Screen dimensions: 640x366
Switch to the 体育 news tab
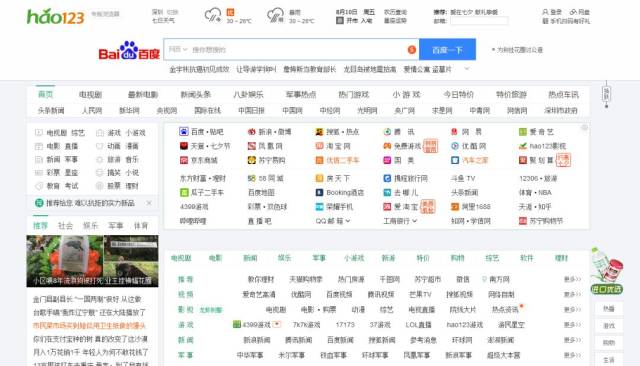pyautogui.click(x=141, y=226)
